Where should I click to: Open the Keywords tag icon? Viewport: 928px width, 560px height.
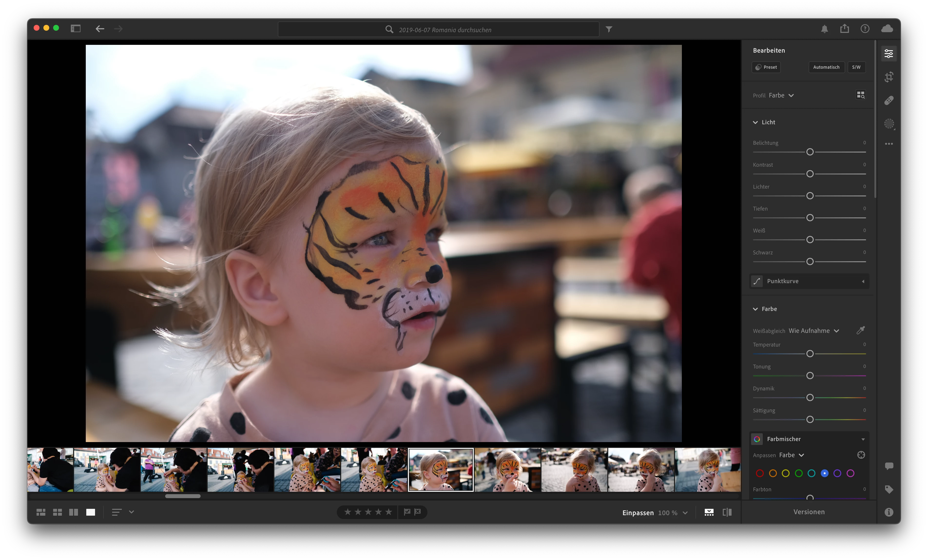[889, 489]
